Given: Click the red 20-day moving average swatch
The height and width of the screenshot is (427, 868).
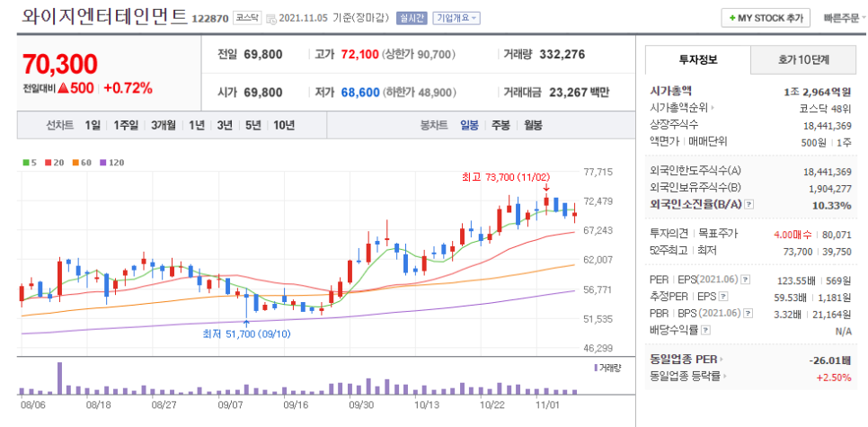Looking at the screenshot, I should (x=48, y=163).
